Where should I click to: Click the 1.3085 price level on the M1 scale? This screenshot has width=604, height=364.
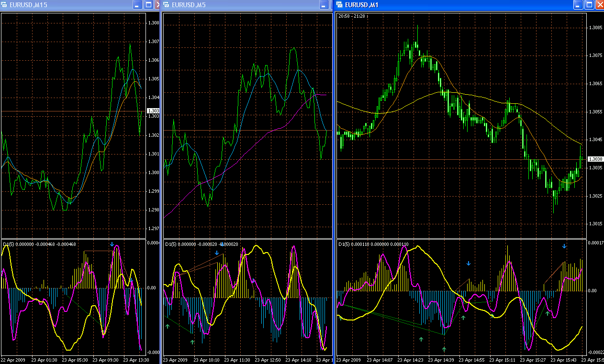coord(595,27)
